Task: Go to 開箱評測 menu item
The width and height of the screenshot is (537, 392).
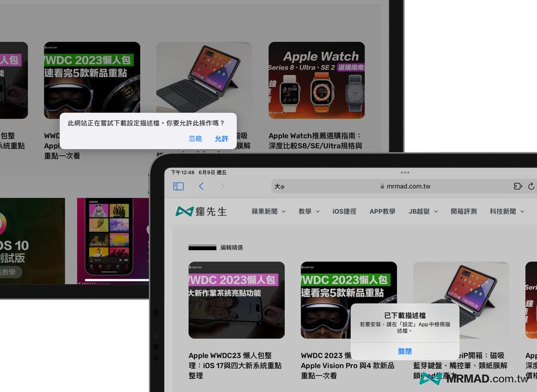Action: point(463,212)
